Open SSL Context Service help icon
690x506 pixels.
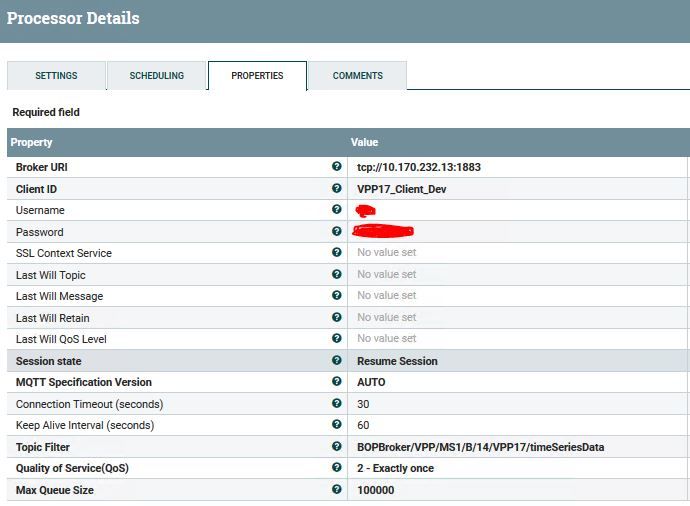[337, 253]
